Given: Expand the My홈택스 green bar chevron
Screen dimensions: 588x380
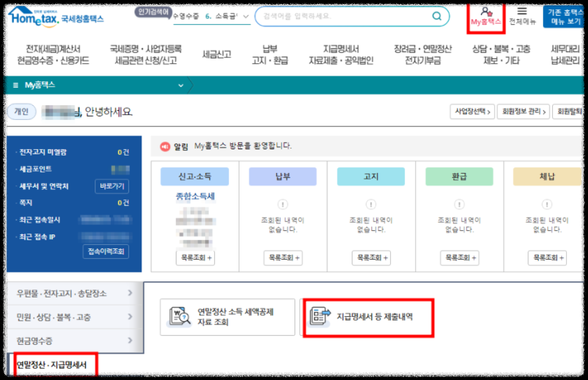Looking at the screenshot, I should (180, 85).
